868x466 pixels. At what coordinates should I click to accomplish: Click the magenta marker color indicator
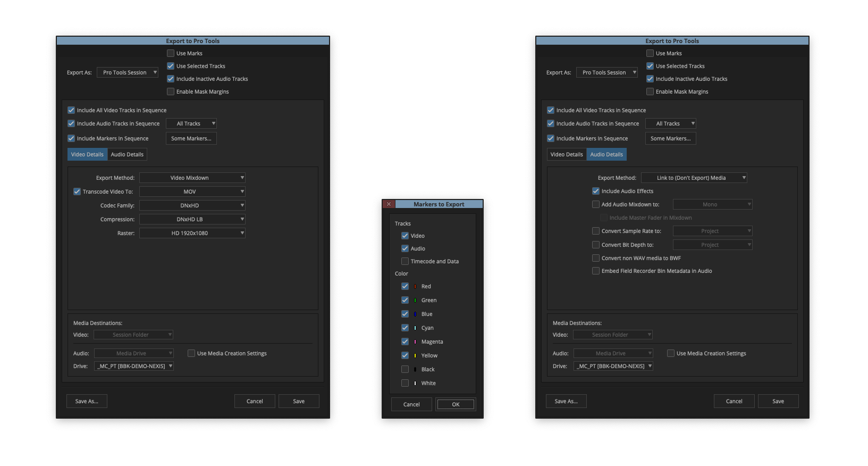(x=415, y=342)
